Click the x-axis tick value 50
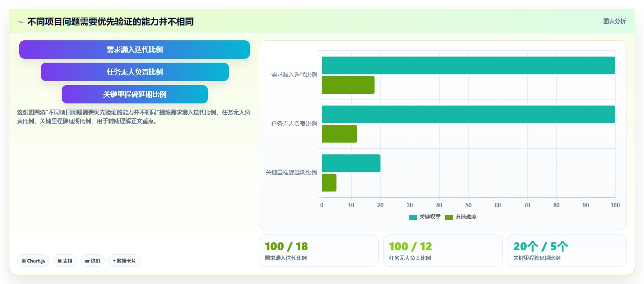Image resolution: width=644 pixels, height=284 pixels. click(x=468, y=205)
